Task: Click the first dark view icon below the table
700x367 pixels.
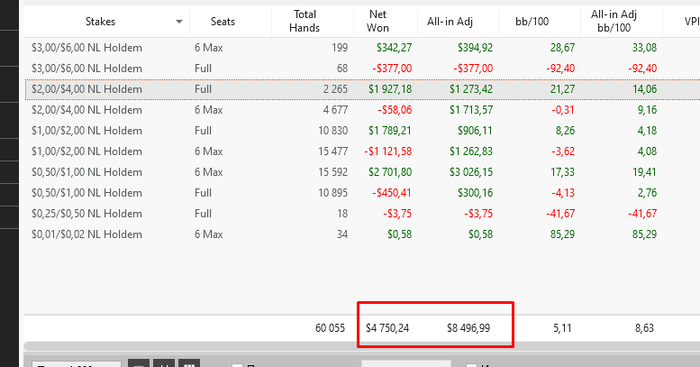Action: click(x=138, y=363)
